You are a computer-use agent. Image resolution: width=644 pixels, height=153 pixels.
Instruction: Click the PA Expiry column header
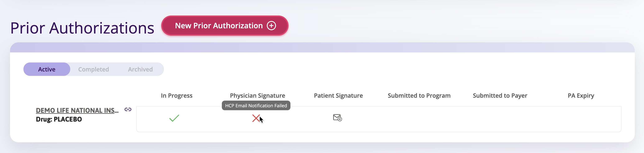click(581, 96)
